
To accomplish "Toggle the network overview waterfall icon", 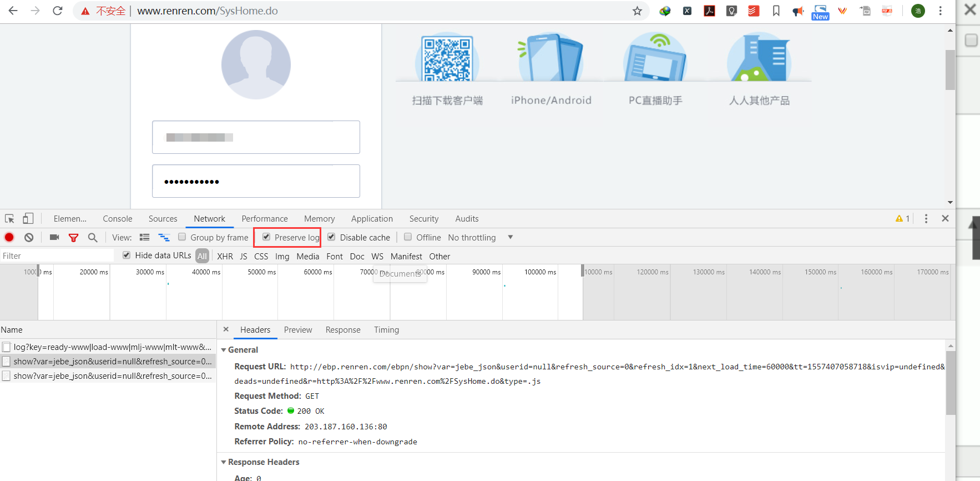I will click(164, 237).
